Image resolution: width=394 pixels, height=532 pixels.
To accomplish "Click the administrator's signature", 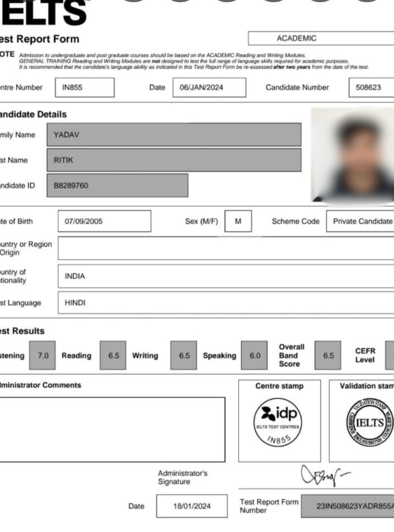I will [x=324, y=474].
